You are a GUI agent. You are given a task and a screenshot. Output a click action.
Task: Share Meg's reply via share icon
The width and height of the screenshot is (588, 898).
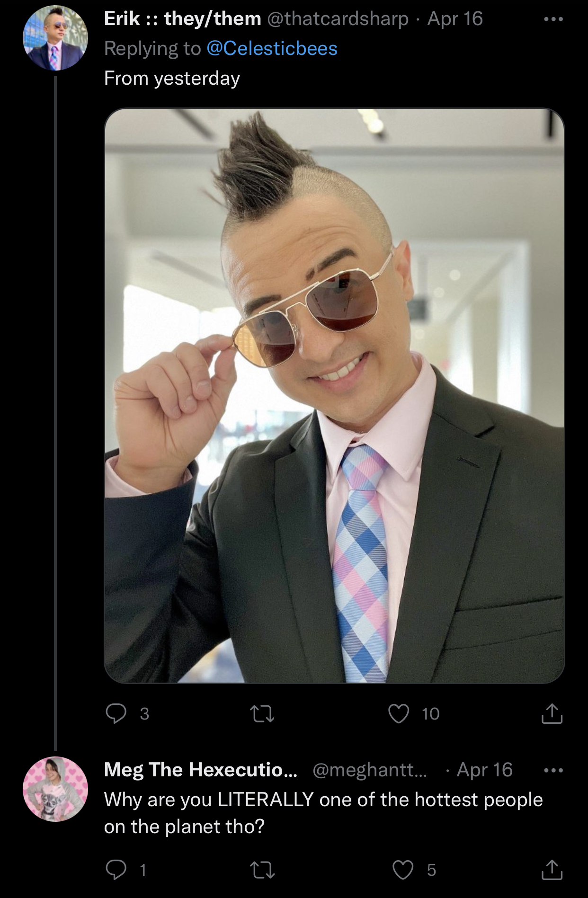point(552,870)
